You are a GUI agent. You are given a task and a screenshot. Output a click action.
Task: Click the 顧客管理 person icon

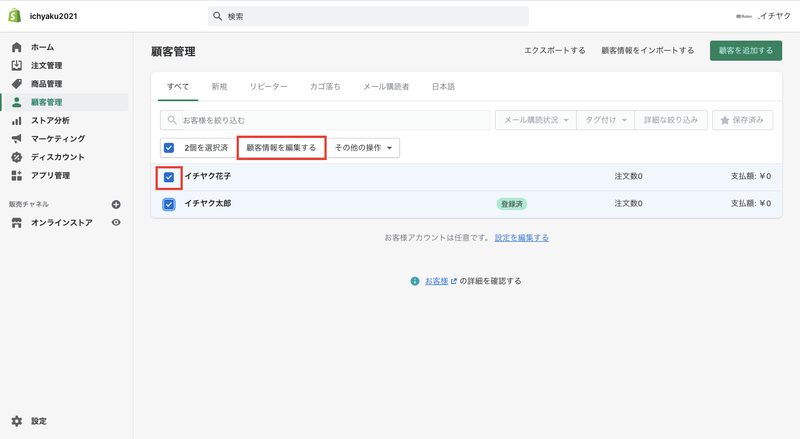click(17, 102)
